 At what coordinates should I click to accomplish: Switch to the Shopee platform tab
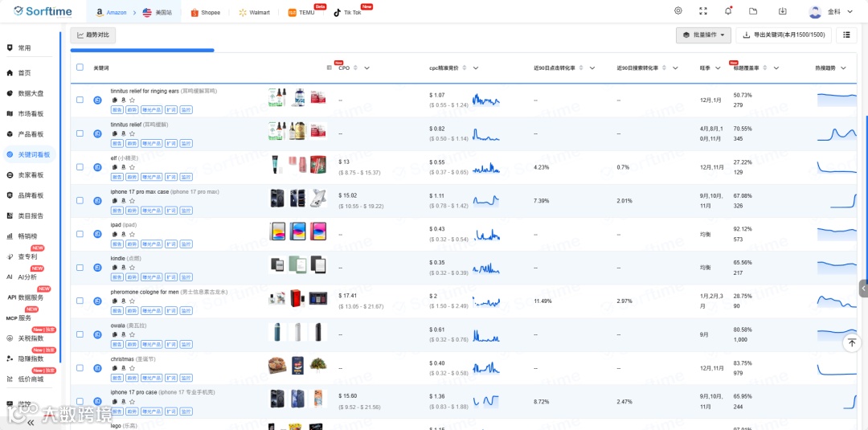(206, 12)
